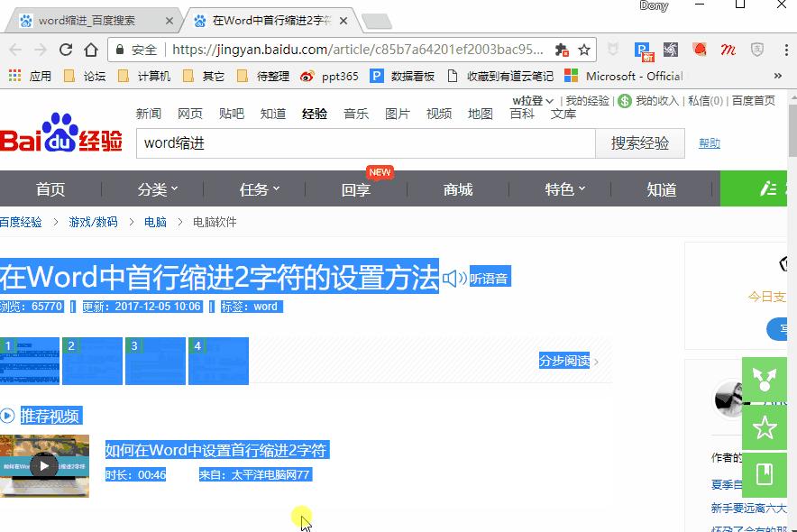Click the green star collect icon on the right
This screenshot has height=532, width=797.
coord(765,427)
